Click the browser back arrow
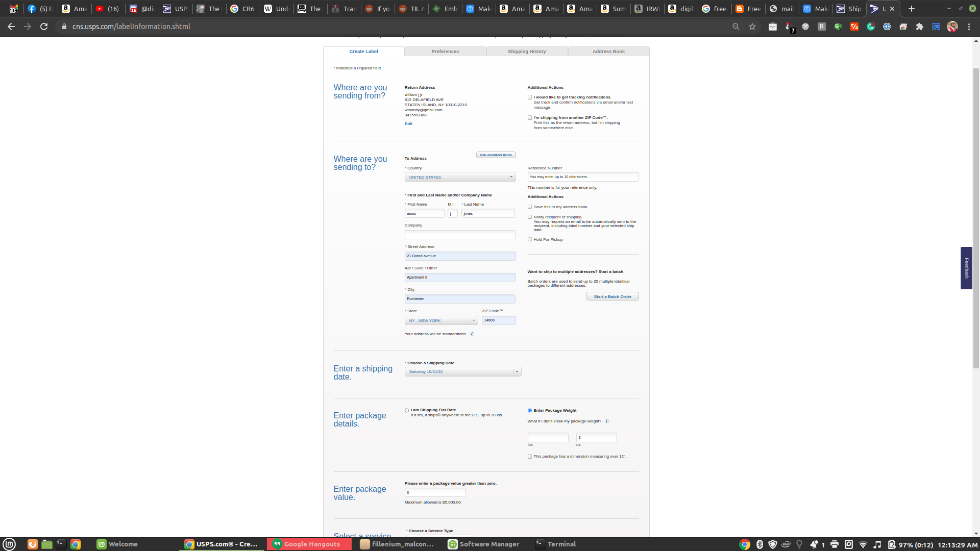The width and height of the screenshot is (980, 551). [11, 27]
